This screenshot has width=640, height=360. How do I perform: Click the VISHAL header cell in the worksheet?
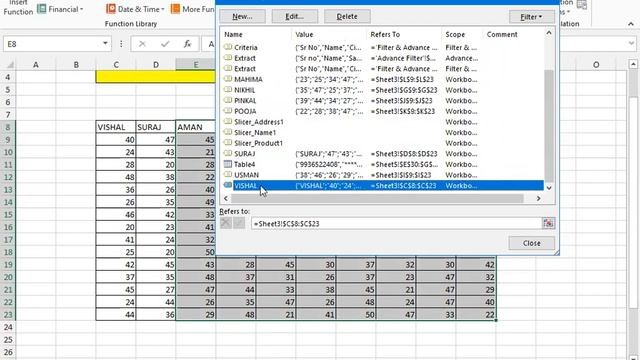pos(116,127)
